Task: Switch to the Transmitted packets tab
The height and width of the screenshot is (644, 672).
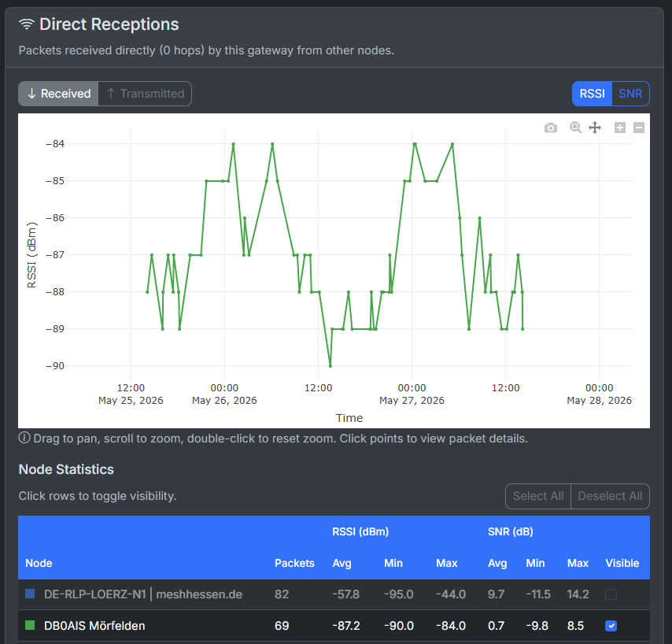Action: (145, 94)
